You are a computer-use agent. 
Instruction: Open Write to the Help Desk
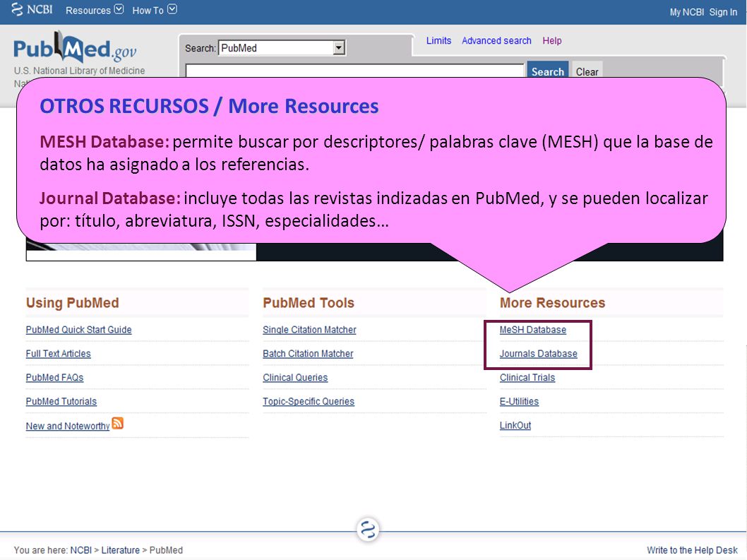pos(692,550)
